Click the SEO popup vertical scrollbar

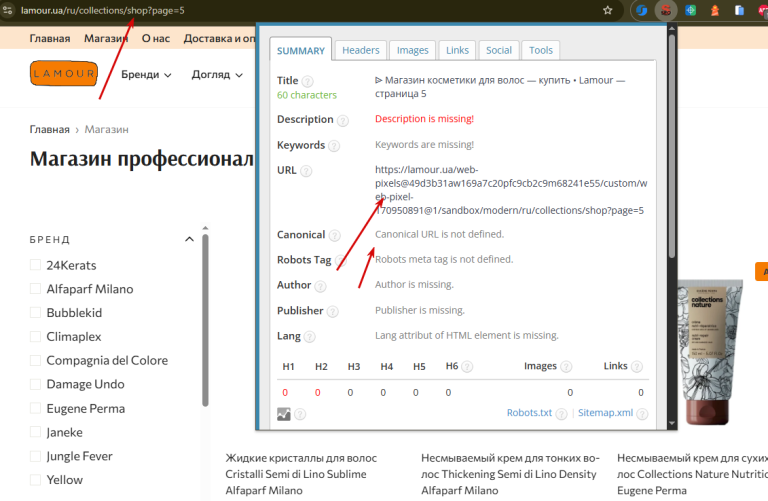[x=672, y=144]
